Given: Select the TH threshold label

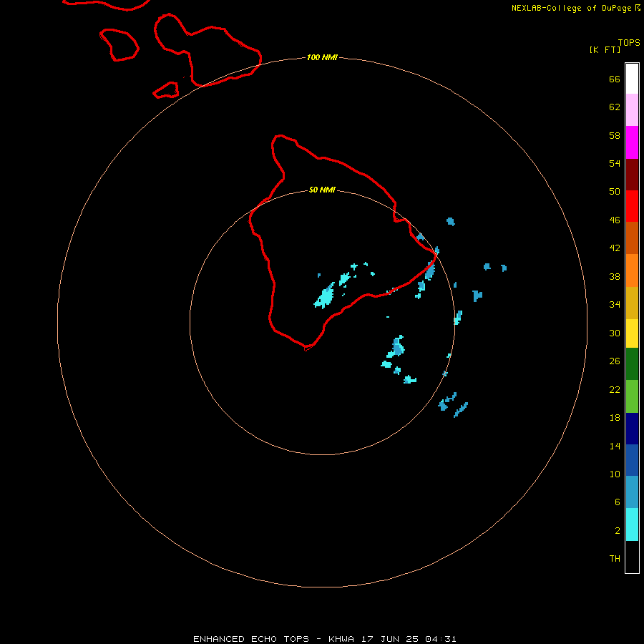Looking at the screenshot, I should [x=615, y=559].
